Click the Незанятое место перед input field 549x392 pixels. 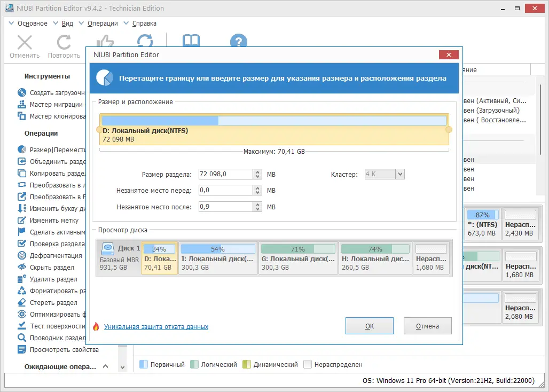(226, 191)
